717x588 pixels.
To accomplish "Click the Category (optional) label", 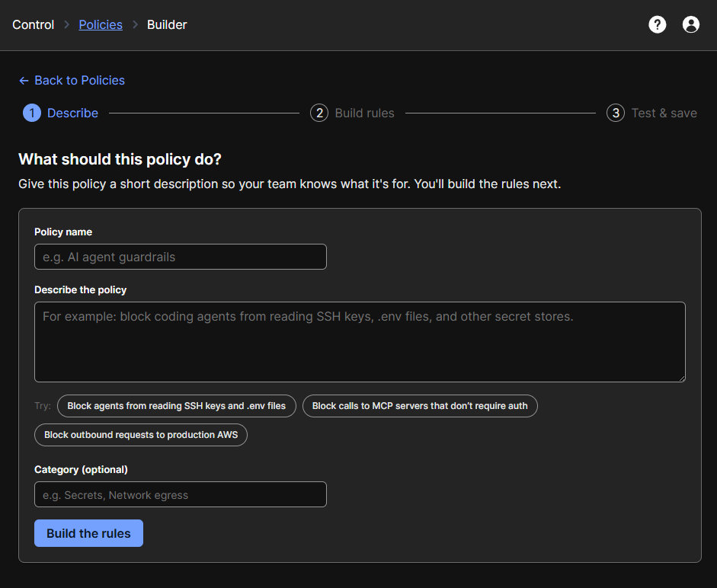I will 81,470.
